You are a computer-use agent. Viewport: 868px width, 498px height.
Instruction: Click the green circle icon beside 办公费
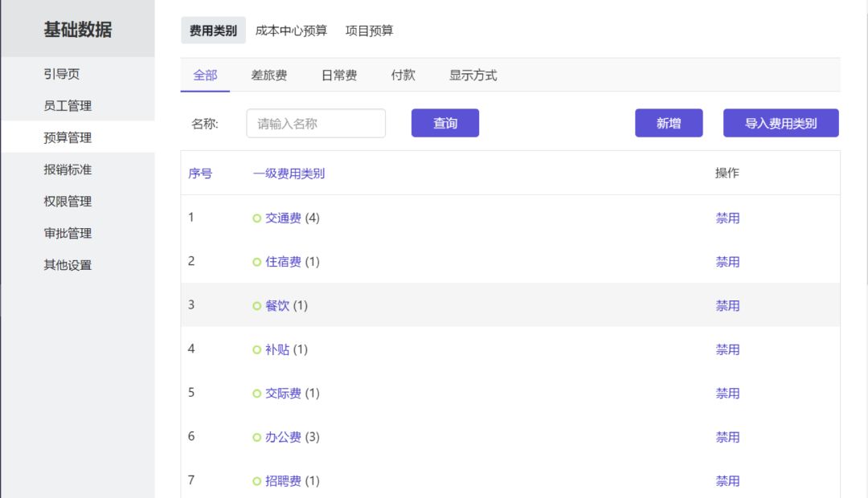tap(257, 438)
